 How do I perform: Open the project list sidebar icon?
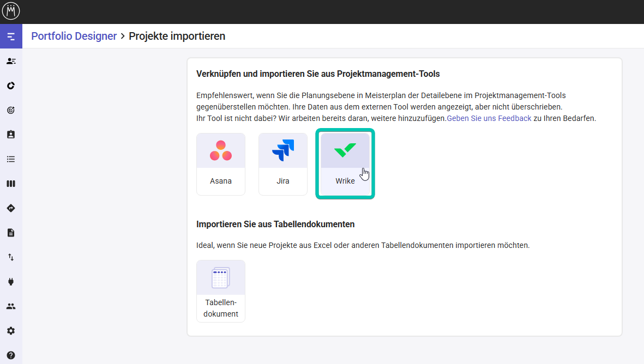click(11, 159)
